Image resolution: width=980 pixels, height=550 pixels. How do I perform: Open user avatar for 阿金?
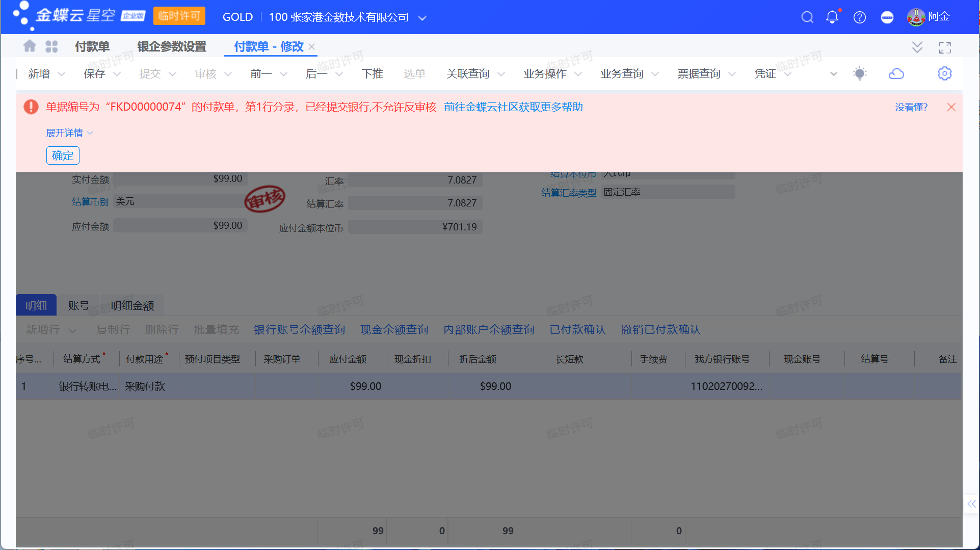916,17
